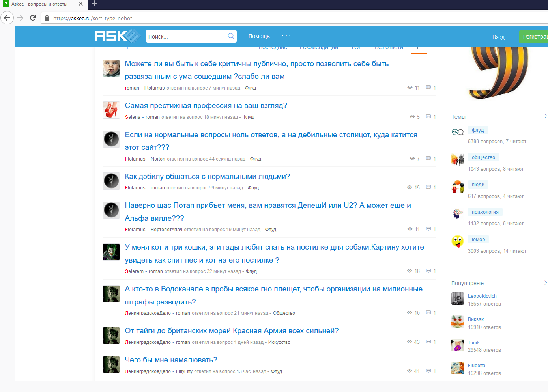Open question about most prestigious profession
The height and width of the screenshot is (392, 548).
pos(206,106)
